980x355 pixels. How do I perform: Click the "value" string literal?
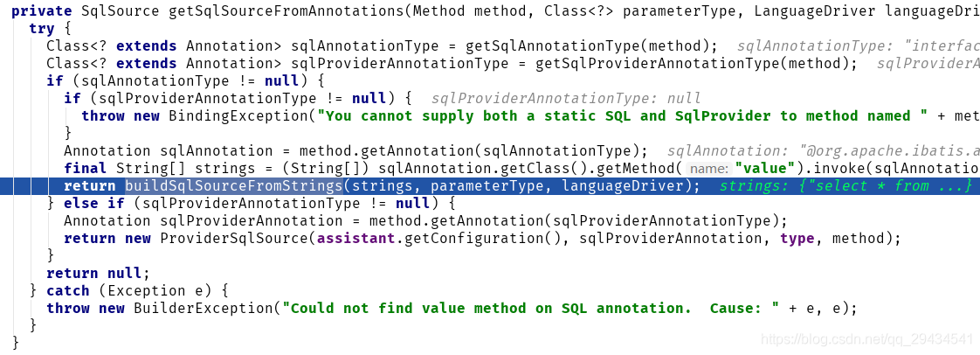763,169
